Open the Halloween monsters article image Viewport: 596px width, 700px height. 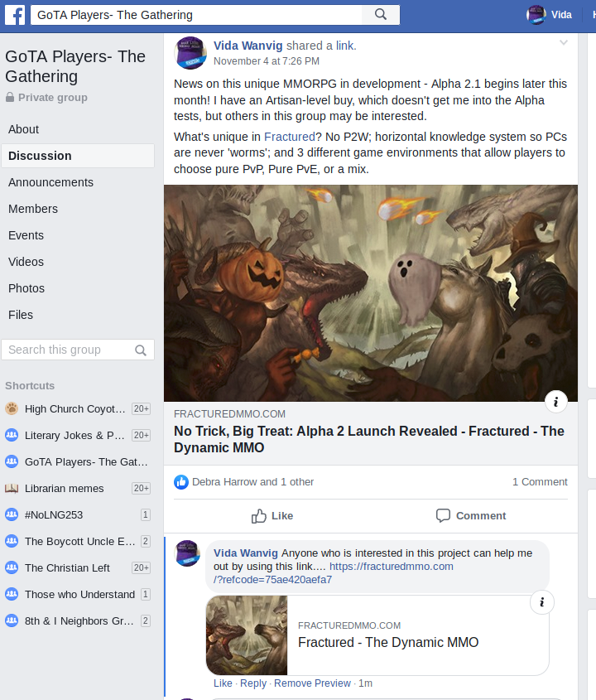371,293
